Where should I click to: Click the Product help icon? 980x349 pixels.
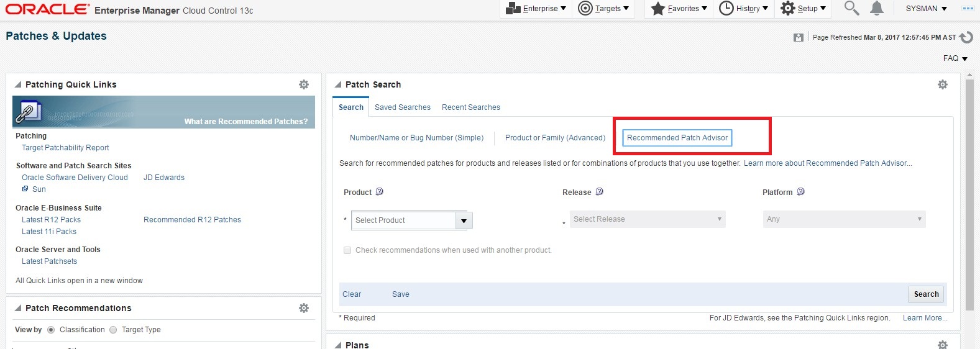coord(380,192)
